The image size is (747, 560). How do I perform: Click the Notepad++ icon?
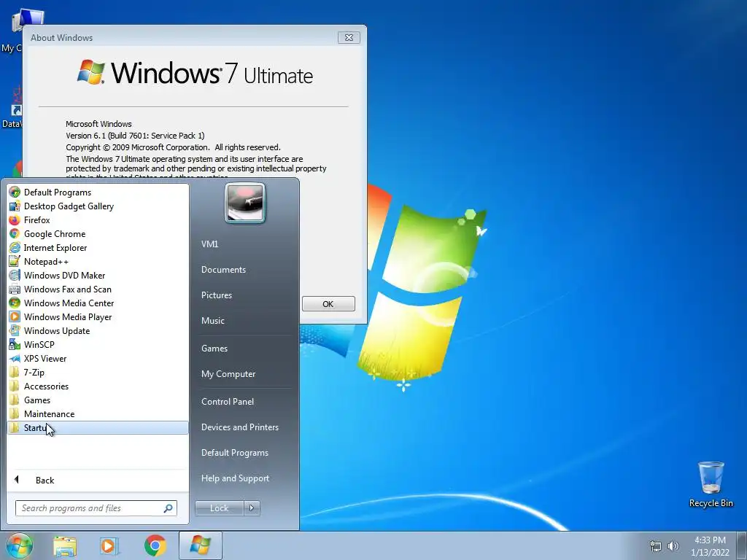15,262
